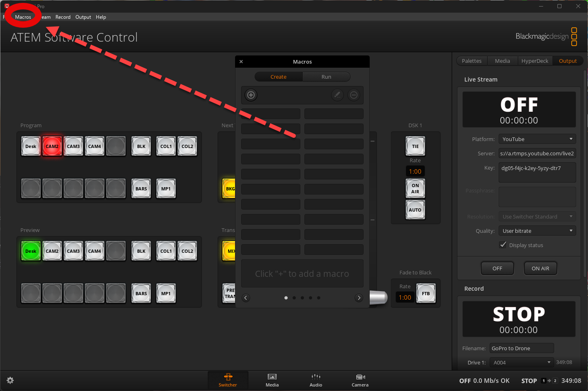Screen dimensions: 588x391
Task: Toggle DSK 1 TIE button
Action: pyautogui.click(x=415, y=146)
